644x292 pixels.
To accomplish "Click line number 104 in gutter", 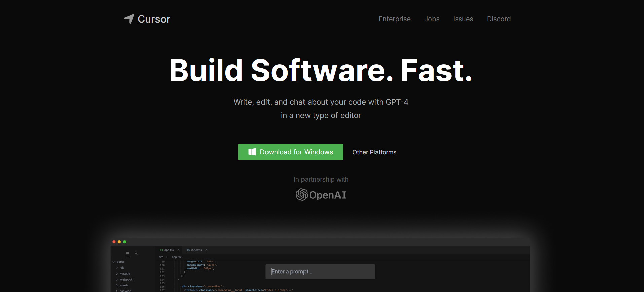I will (x=162, y=279).
